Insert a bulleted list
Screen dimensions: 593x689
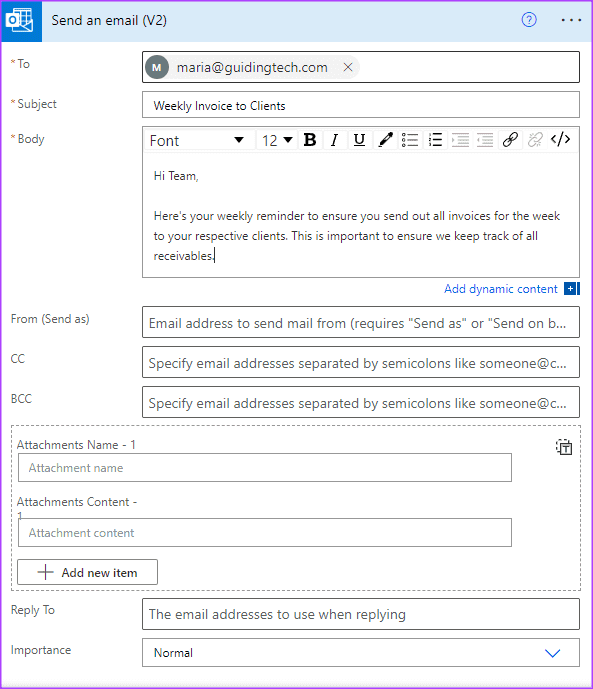click(410, 140)
